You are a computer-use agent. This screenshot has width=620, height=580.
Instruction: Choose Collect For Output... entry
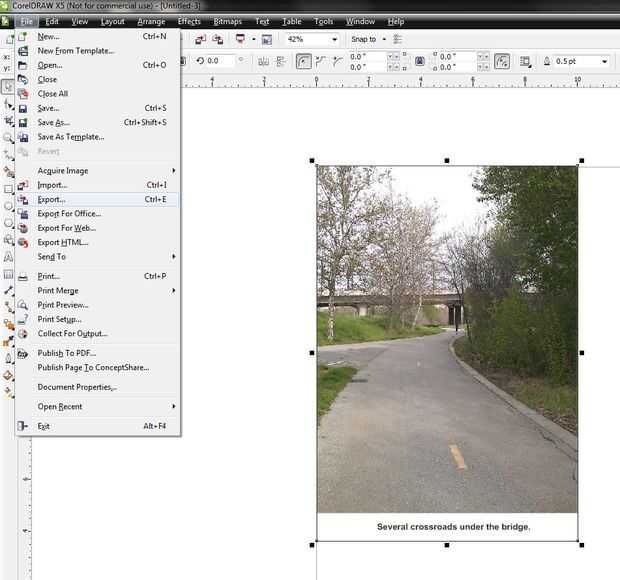[97, 333]
